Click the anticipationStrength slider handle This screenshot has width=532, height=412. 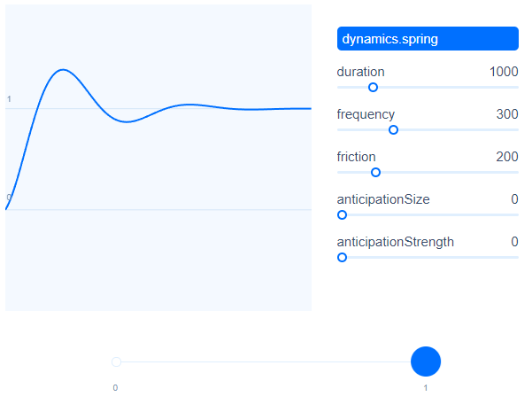[x=342, y=257]
